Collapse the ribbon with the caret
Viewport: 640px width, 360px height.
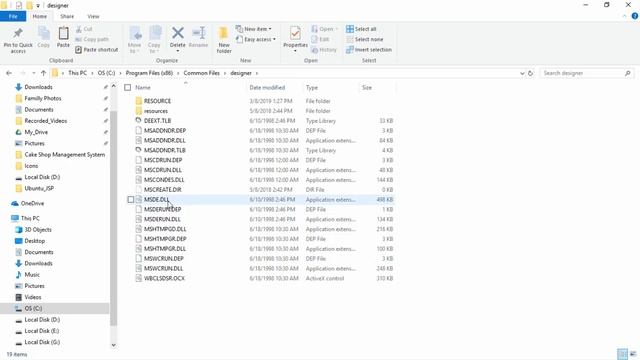pyautogui.click(x=624, y=16)
